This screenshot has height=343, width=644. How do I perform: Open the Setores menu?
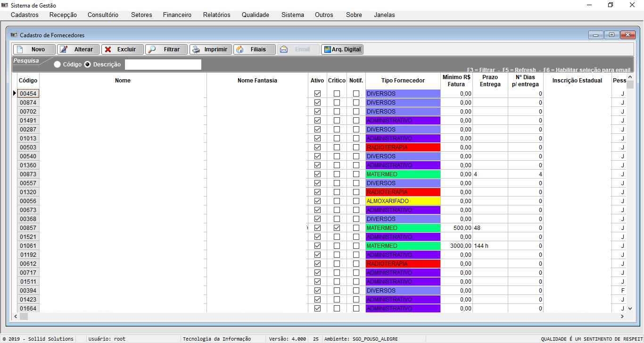tap(142, 15)
